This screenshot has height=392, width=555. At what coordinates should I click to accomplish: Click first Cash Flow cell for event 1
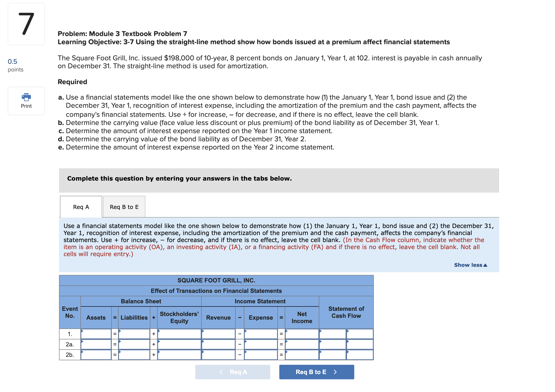pyautogui.click(x=332, y=334)
